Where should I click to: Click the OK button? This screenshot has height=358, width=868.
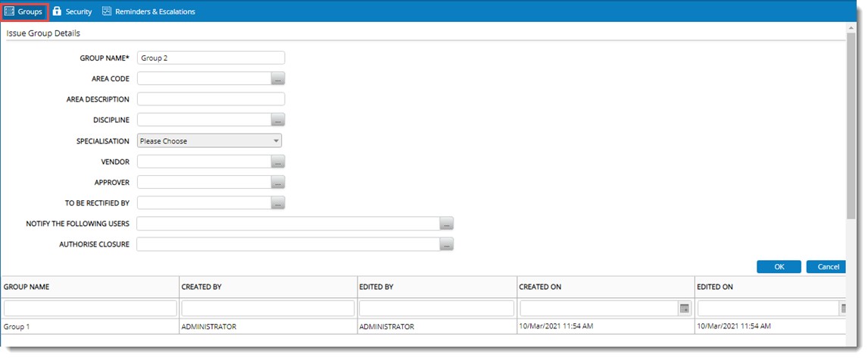click(779, 266)
